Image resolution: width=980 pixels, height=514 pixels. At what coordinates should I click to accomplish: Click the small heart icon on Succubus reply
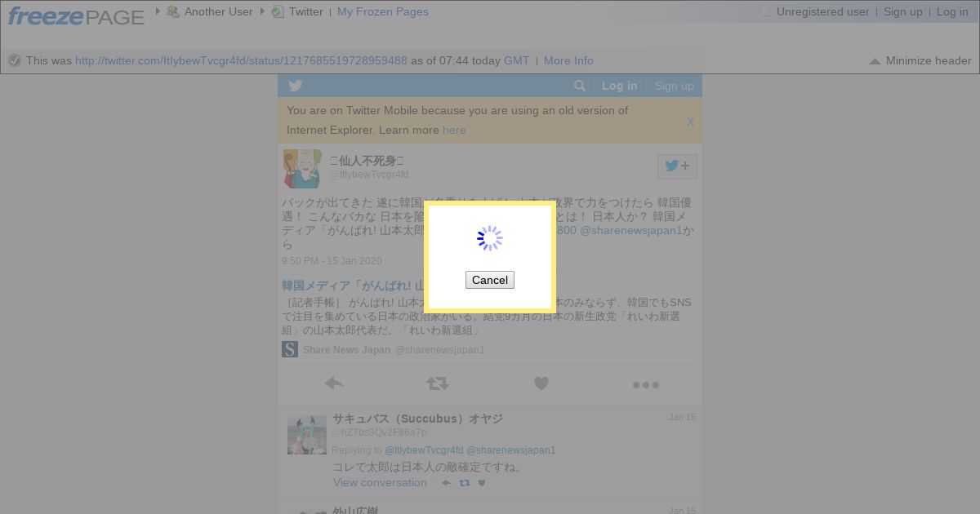tap(482, 483)
